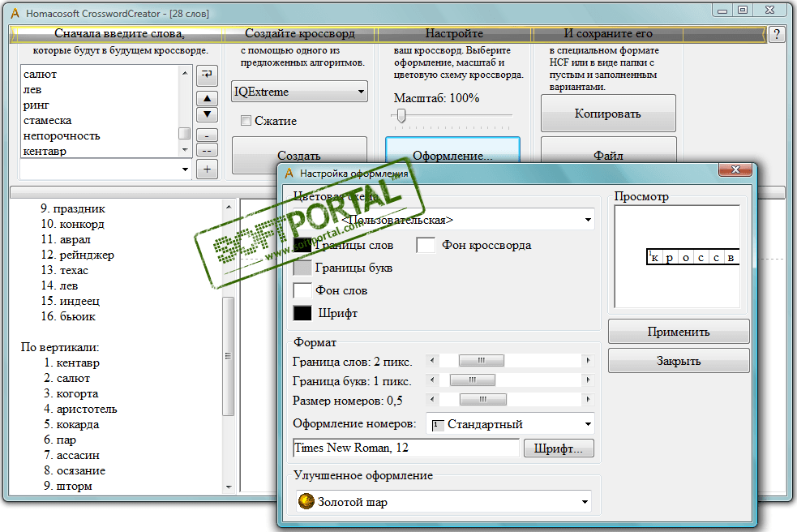The height and width of the screenshot is (532, 797).
Task: Close the Настройка оформления dialog
Action: pos(735,169)
